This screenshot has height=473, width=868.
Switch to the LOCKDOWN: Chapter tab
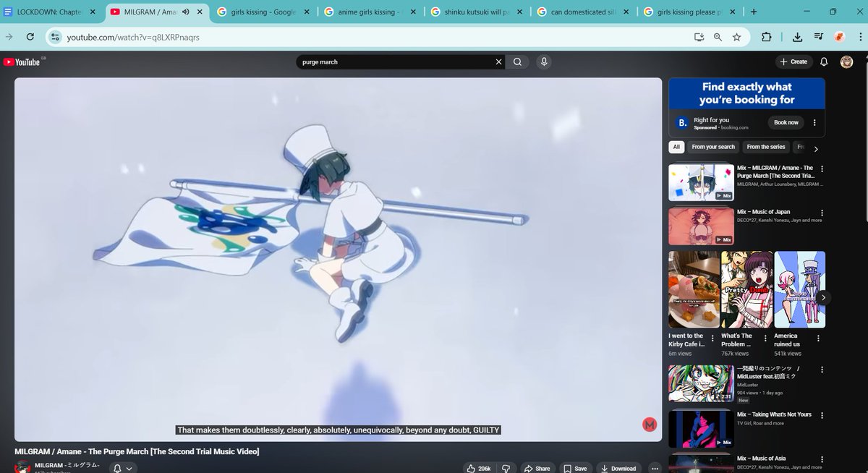(x=48, y=12)
